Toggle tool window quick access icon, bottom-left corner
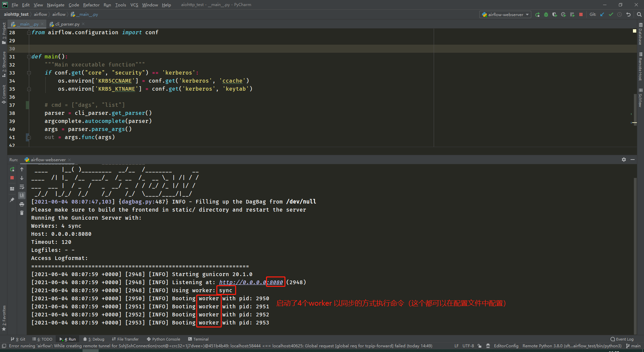The image size is (644, 352). pos(4,346)
